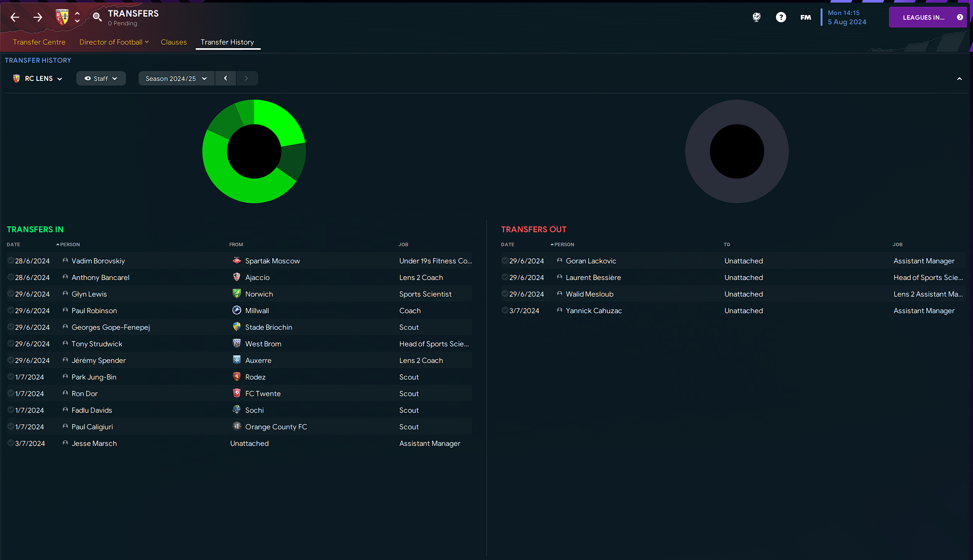The image size is (973, 560).
Task: Go to the next season
Action: pyautogui.click(x=246, y=78)
